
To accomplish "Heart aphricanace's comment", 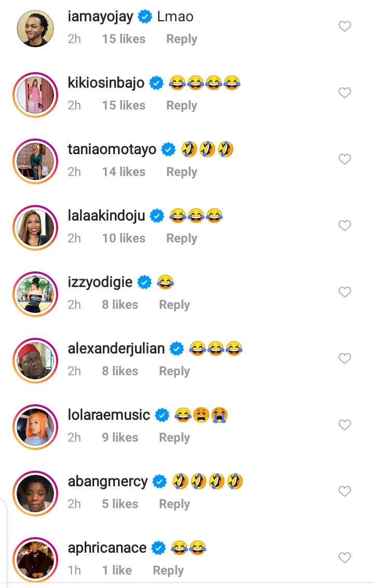I will 345,558.
